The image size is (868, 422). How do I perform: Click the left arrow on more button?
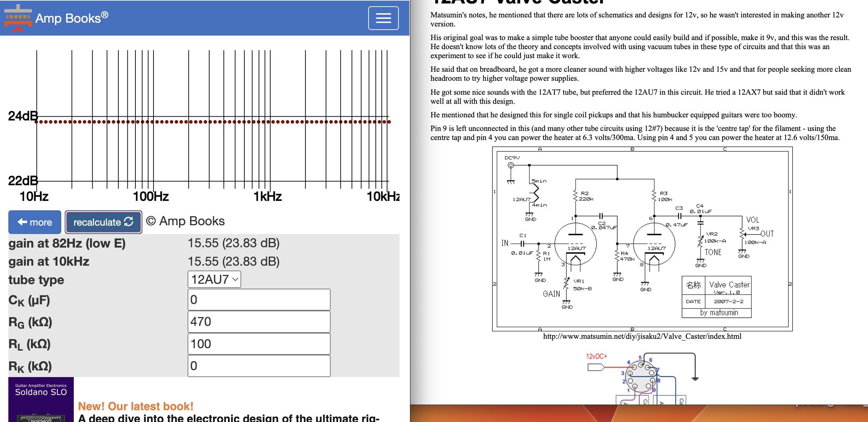[x=22, y=222]
